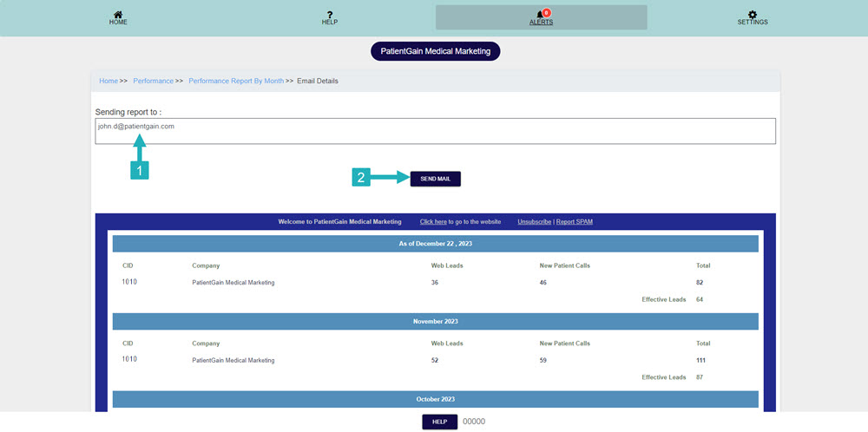Select November Web Leads value 52
This screenshot has width=868, height=432.
pos(435,361)
